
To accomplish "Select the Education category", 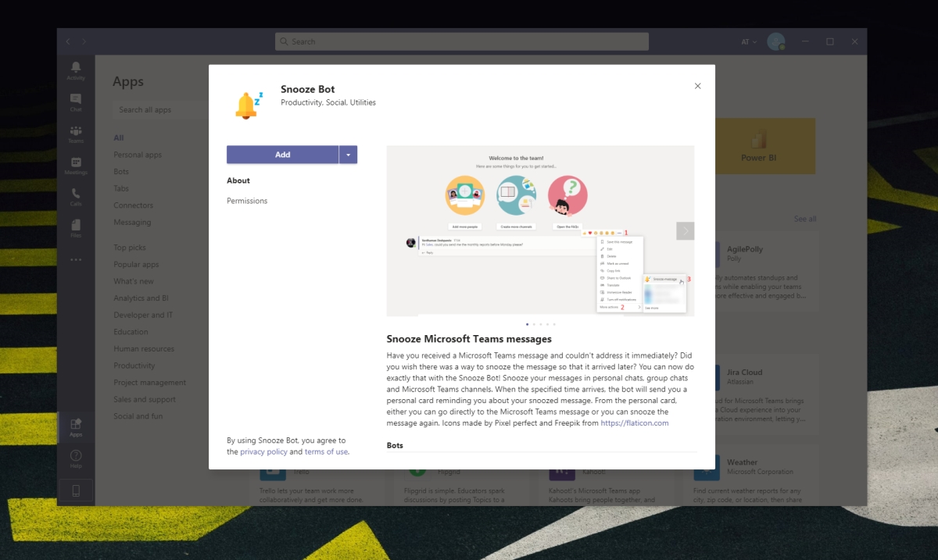I will tap(131, 332).
